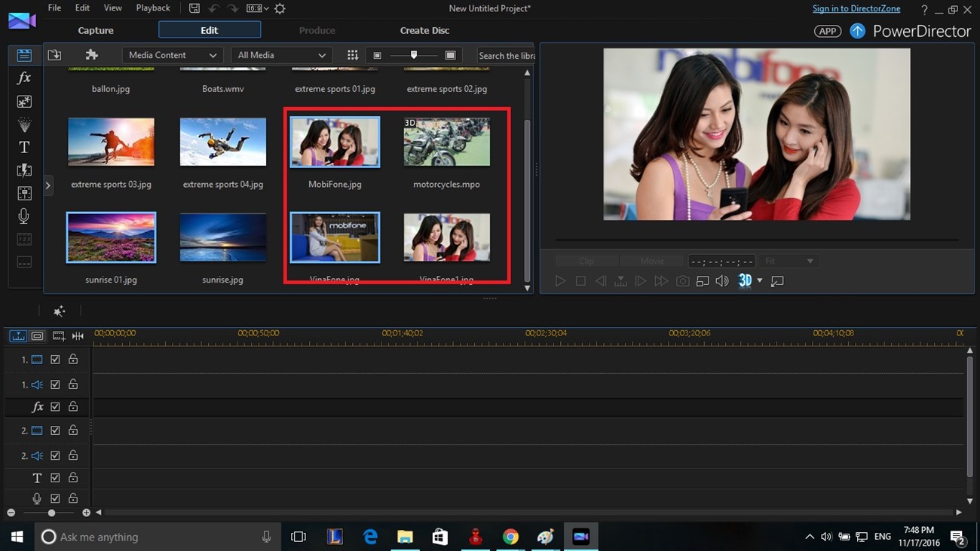Click fit movie to timeline icon

[x=78, y=335]
